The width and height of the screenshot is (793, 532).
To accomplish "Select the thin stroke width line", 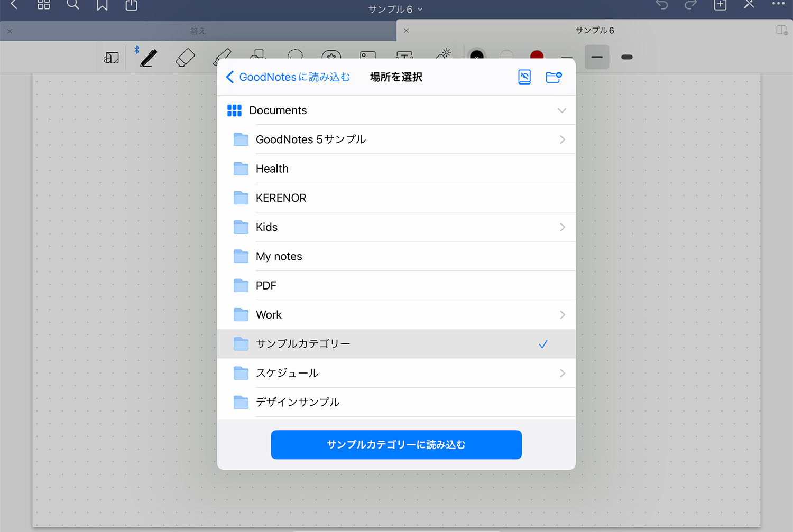I will click(x=567, y=56).
